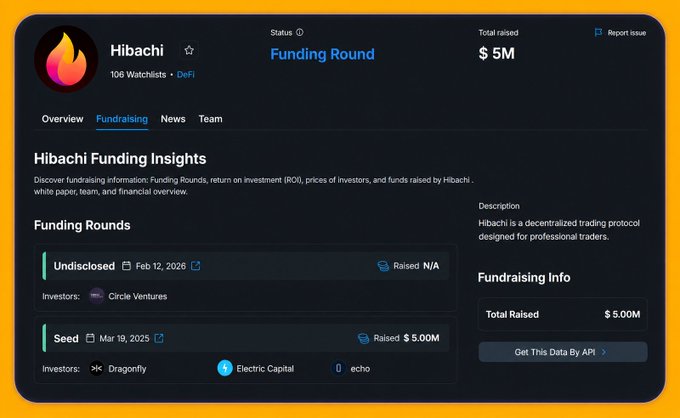
Task: Click the Seed round title
Action: coord(66,339)
